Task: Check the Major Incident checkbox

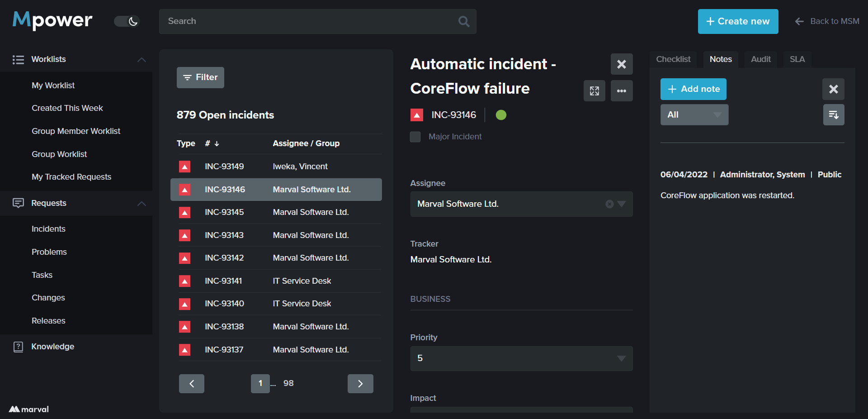Action: pos(415,137)
